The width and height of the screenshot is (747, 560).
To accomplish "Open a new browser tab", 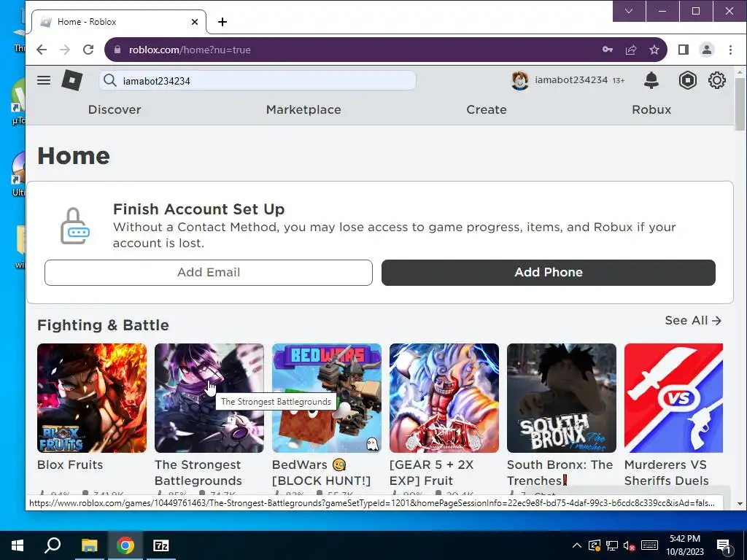I will point(222,22).
